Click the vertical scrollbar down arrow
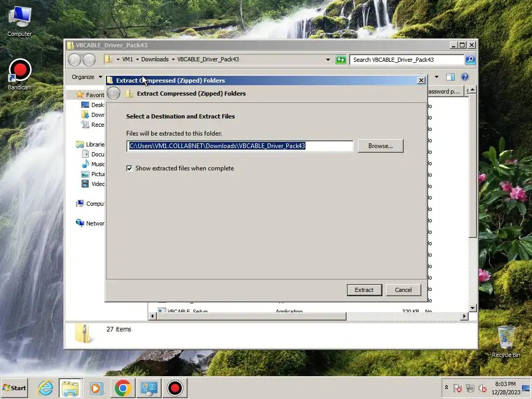Image resolution: width=532 pixels, height=399 pixels. (x=472, y=308)
